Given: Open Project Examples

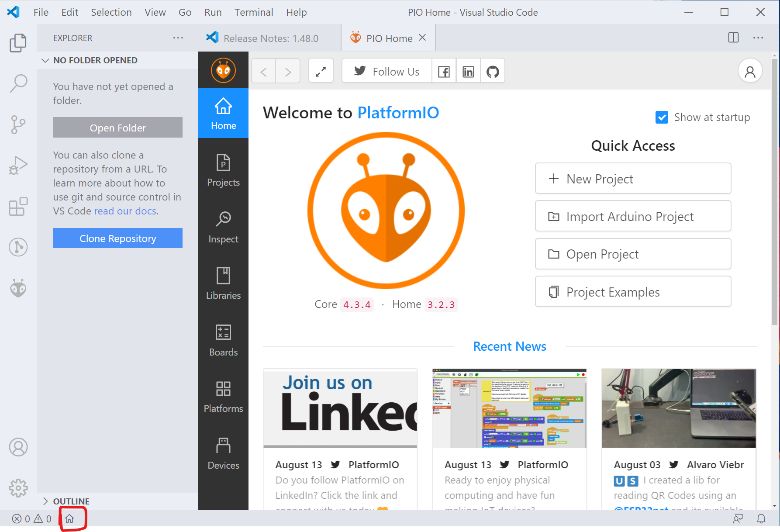Looking at the screenshot, I should click(x=633, y=292).
